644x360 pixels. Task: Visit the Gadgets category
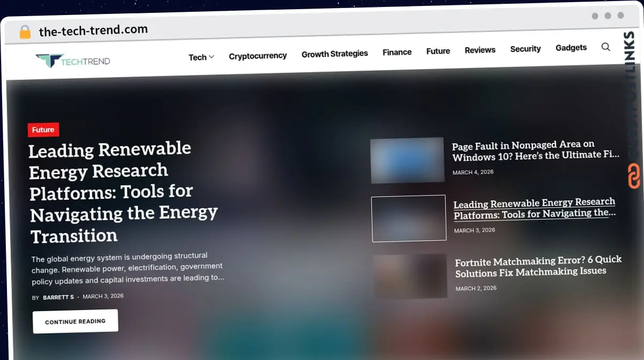571,48
